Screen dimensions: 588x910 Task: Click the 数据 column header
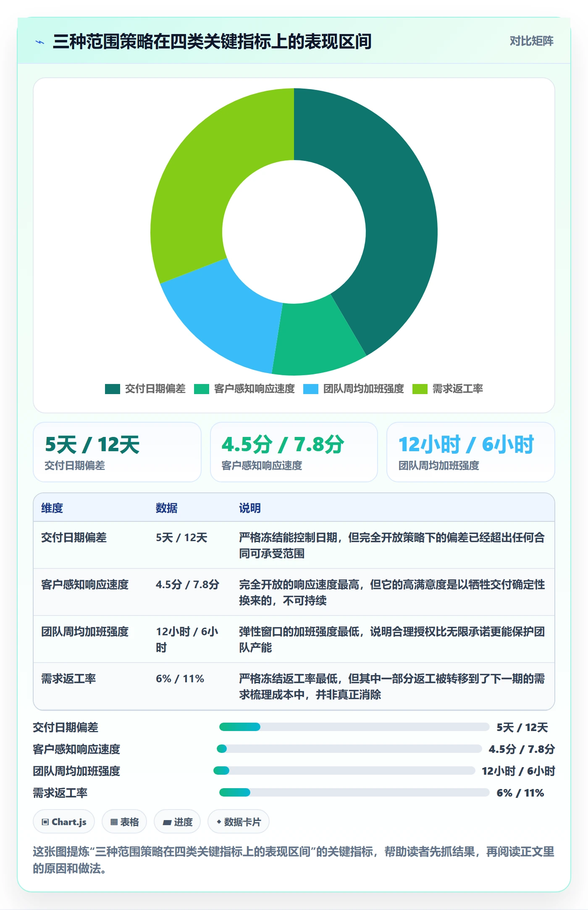(x=167, y=508)
